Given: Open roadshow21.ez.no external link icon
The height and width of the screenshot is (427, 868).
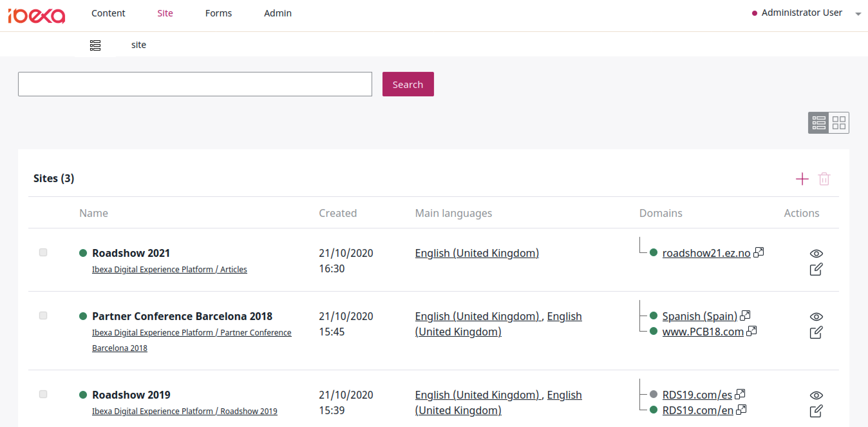Looking at the screenshot, I should [x=759, y=252].
